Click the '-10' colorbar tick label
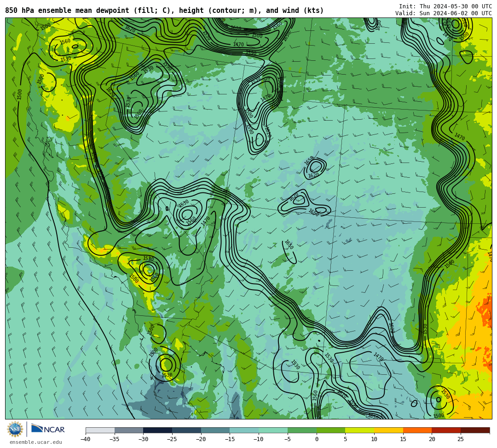The image size is (497, 448). [x=258, y=439]
